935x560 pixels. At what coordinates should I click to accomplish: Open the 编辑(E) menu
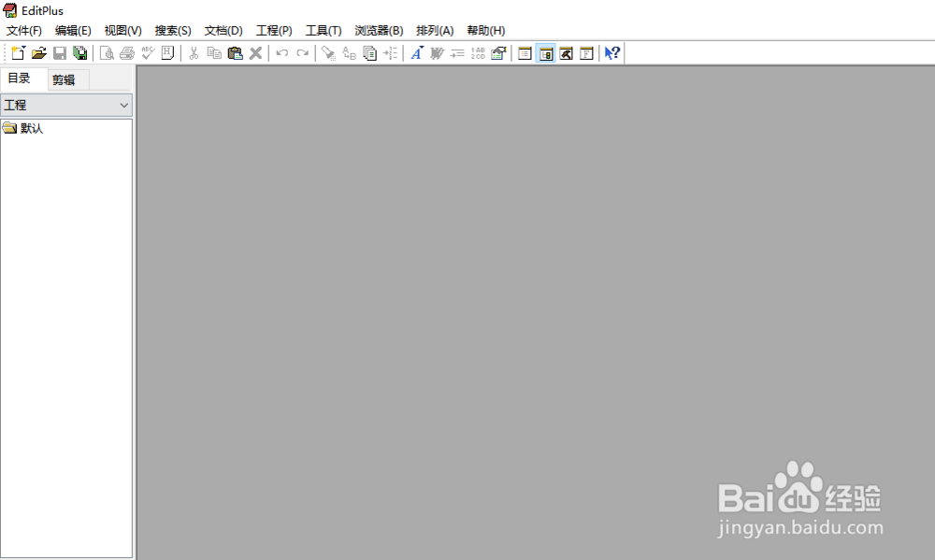73,31
